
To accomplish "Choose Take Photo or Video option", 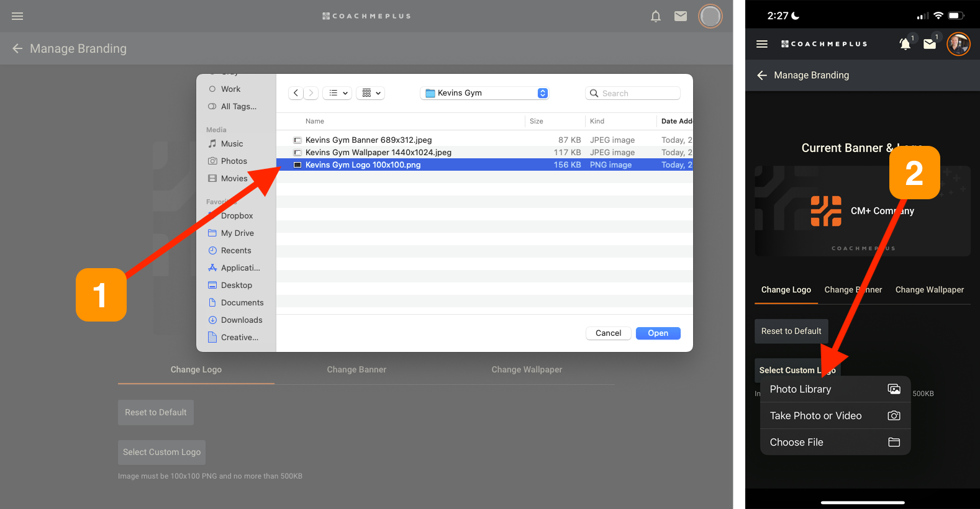I will click(x=835, y=416).
